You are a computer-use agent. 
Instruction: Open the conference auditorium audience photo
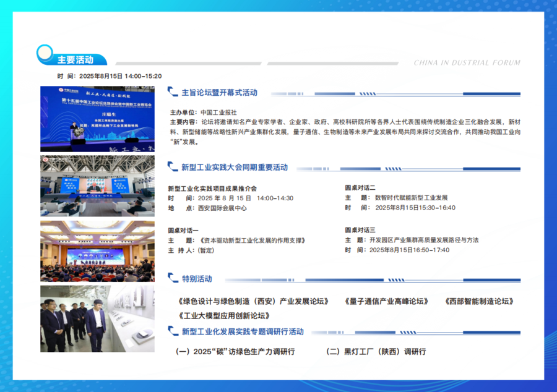click(x=97, y=251)
